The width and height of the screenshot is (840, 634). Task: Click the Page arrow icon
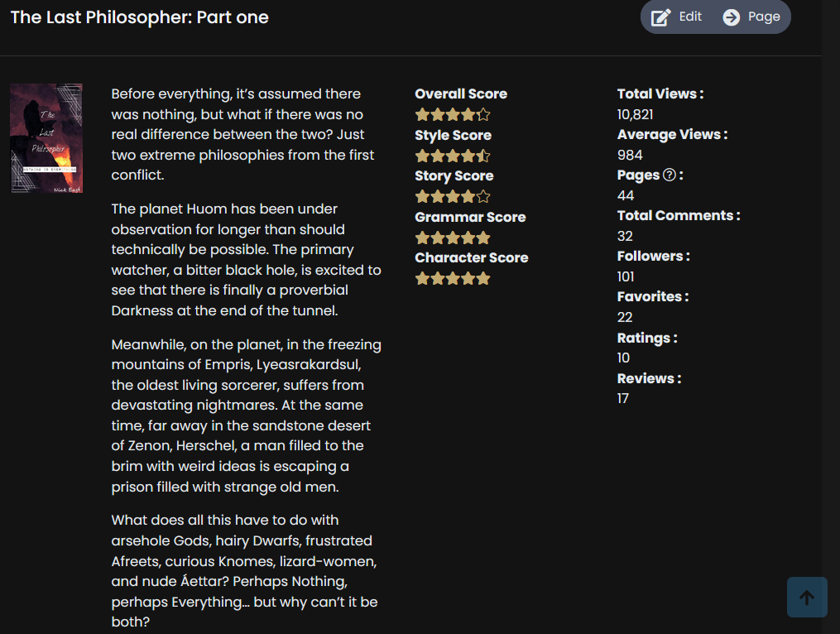pyautogui.click(x=732, y=17)
